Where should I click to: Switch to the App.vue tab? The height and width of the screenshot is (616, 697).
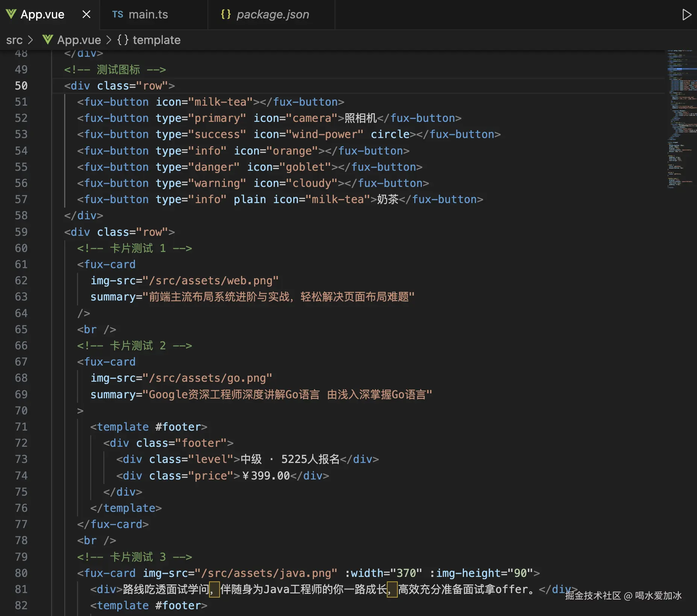point(42,14)
